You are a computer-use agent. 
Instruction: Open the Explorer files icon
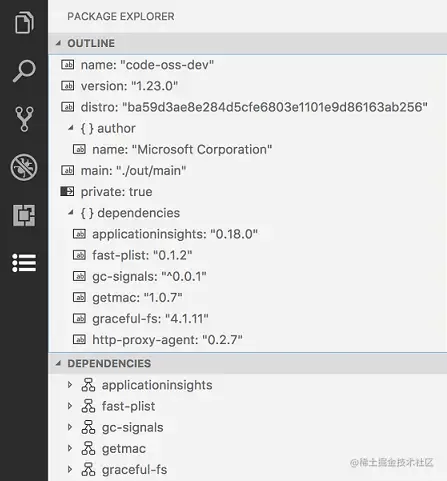pos(24,23)
